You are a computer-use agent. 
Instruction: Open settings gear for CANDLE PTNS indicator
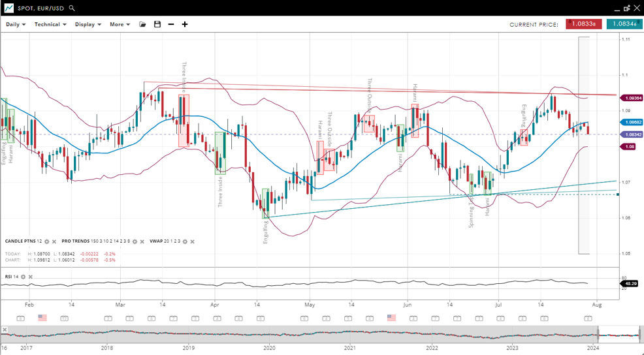click(47, 241)
